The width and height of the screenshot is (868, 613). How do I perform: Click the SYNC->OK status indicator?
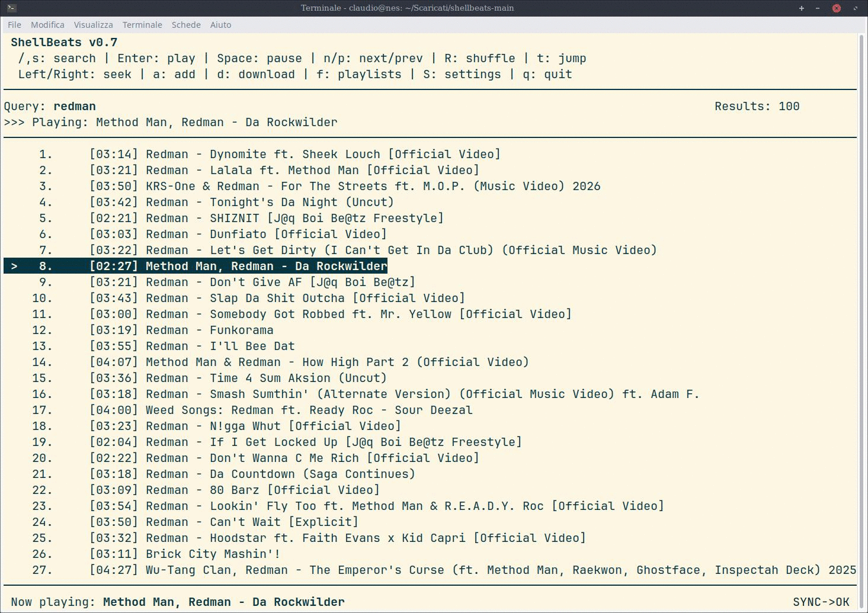(x=821, y=602)
